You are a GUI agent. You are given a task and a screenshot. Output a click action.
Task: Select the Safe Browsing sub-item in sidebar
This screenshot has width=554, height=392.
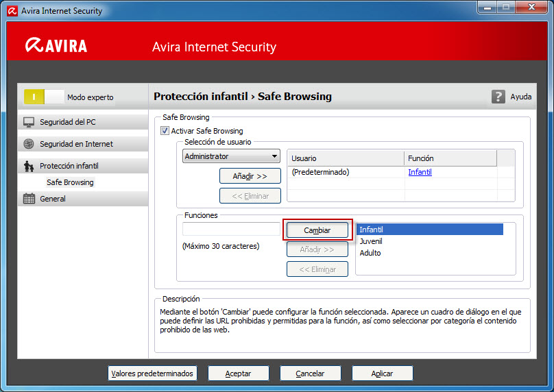point(70,182)
